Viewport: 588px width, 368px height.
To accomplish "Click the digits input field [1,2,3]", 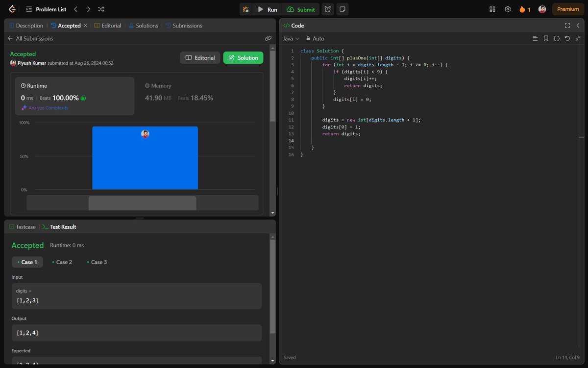I will [137, 296].
